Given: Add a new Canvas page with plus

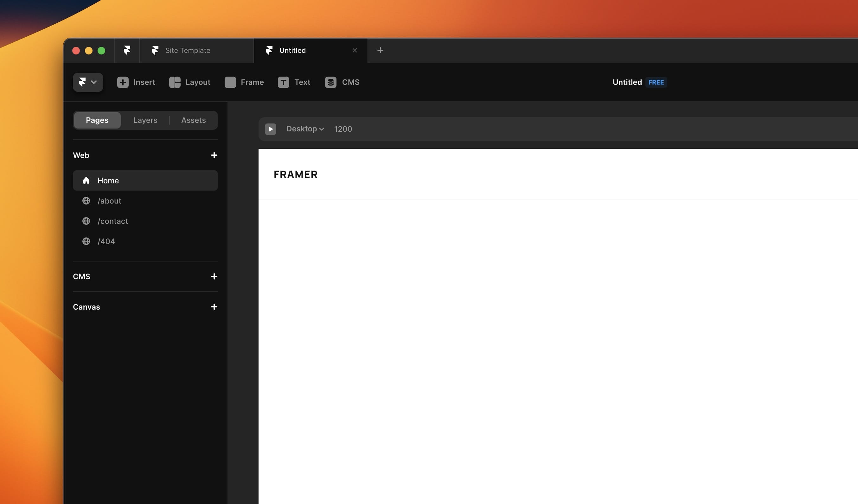Looking at the screenshot, I should 214,307.
